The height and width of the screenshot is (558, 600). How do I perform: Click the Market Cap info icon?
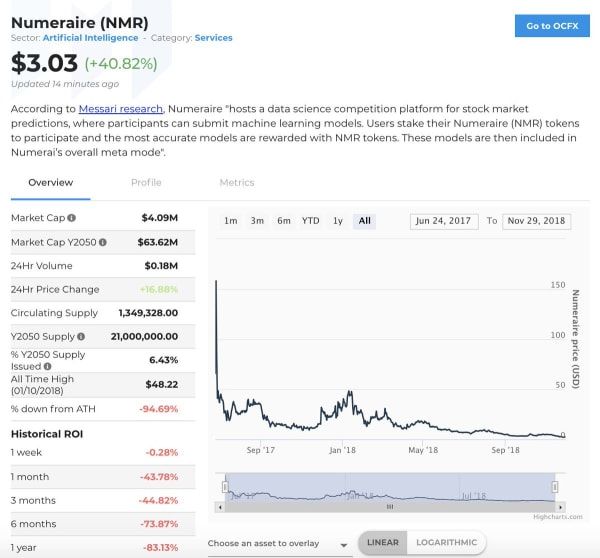72,218
